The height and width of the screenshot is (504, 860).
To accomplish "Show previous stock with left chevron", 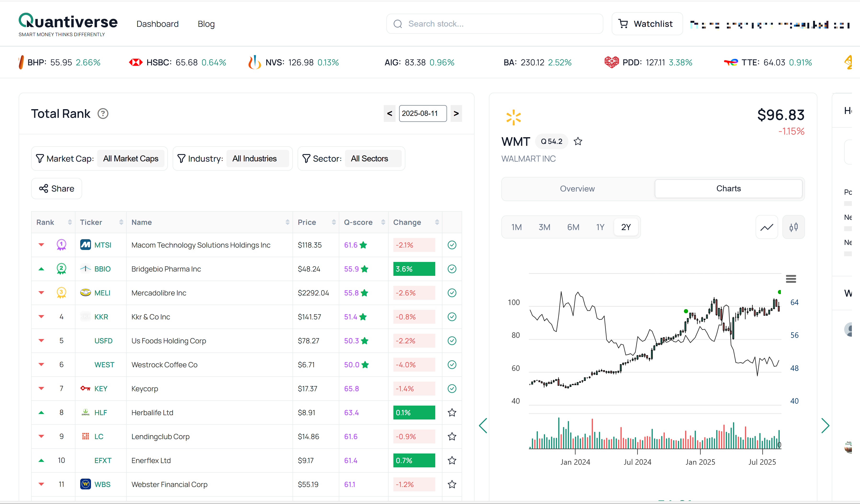I will pyautogui.click(x=483, y=425).
